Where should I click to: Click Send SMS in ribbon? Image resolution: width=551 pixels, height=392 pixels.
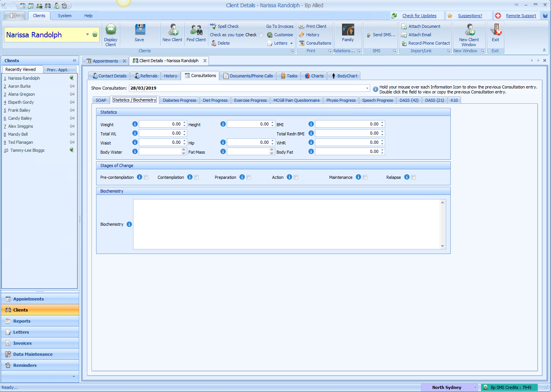(381, 35)
